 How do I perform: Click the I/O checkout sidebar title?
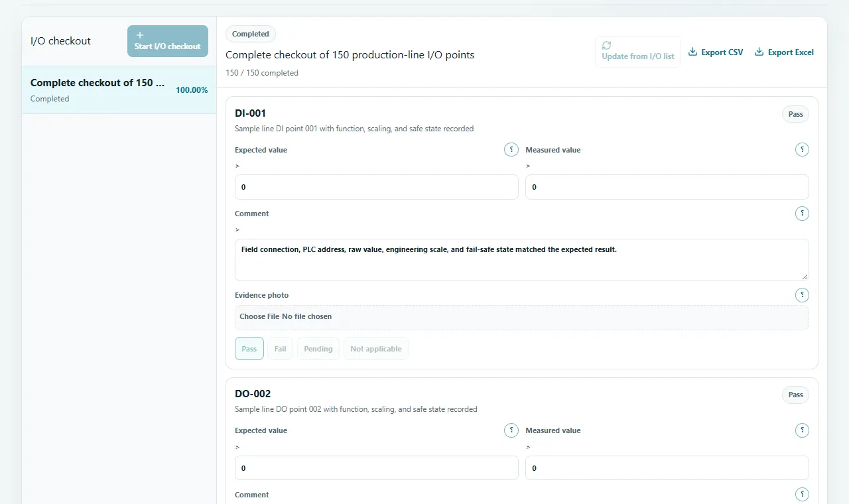tap(60, 41)
